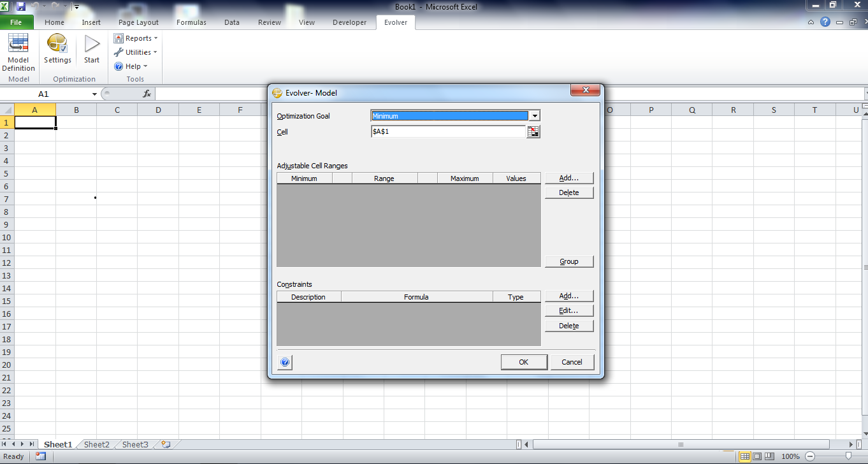Switch to Sheet2 tab

tap(97, 444)
